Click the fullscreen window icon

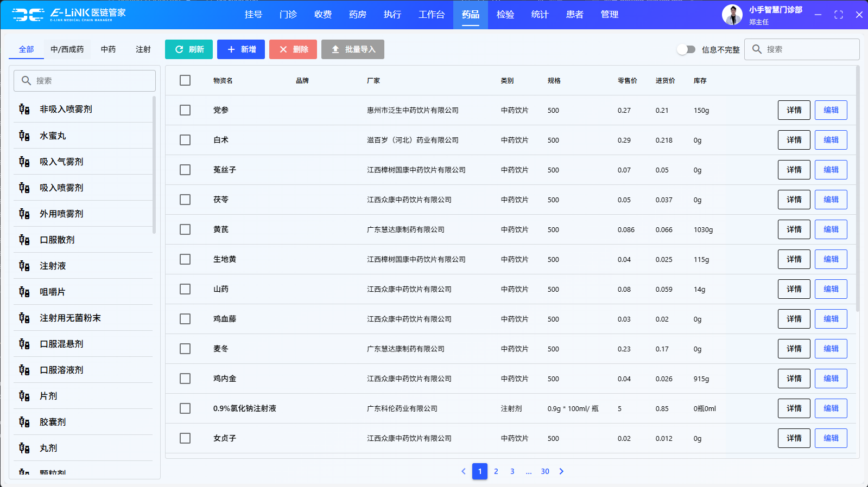838,15
